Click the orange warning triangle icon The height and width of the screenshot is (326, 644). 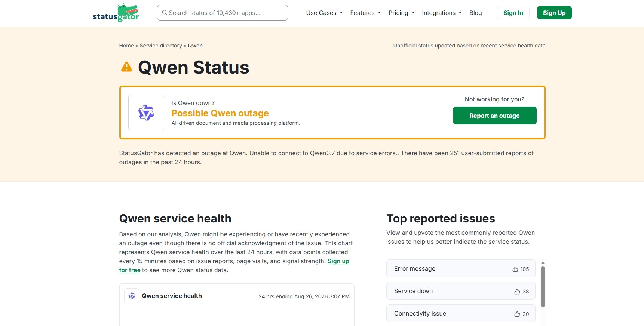pyautogui.click(x=127, y=67)
